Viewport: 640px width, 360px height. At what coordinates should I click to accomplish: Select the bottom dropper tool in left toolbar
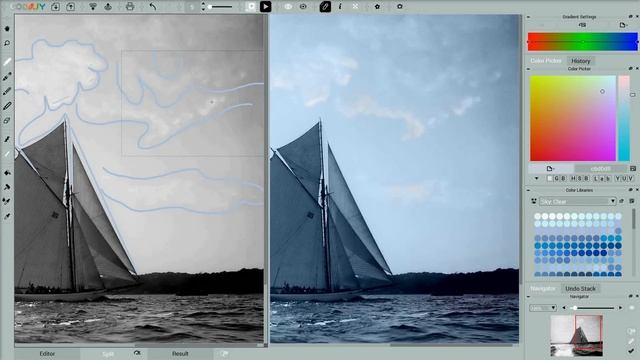[7, 216]
